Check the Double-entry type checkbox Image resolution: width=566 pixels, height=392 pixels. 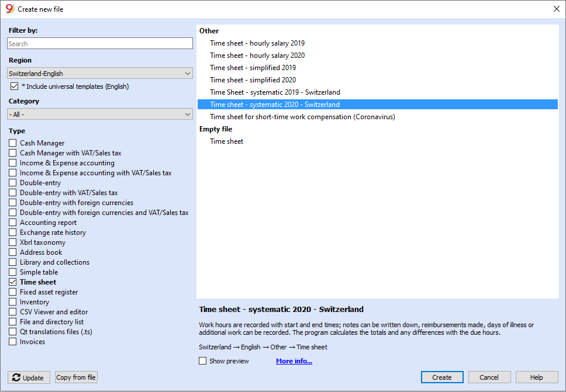[x=13, y=183]
